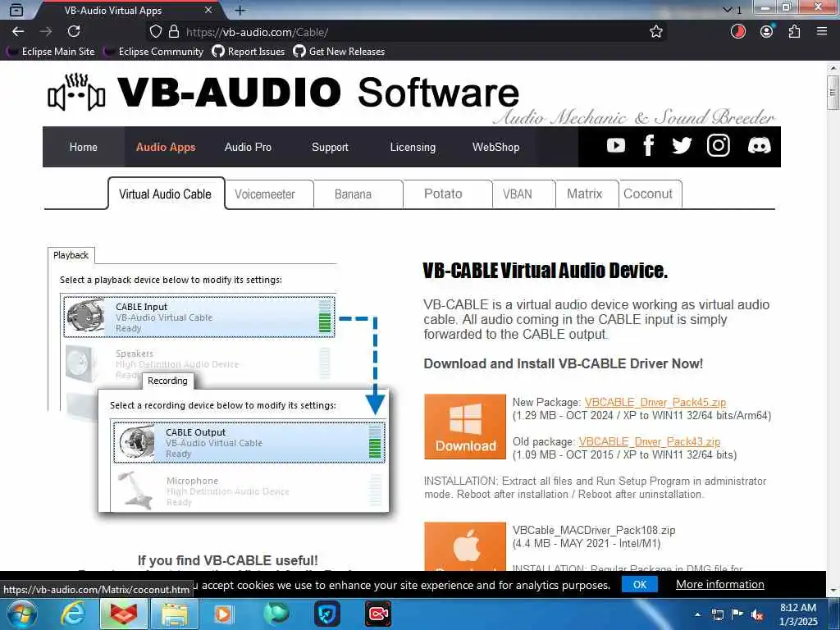Launch Internet Explorer from the taskbar

click(x=72, y=614)
